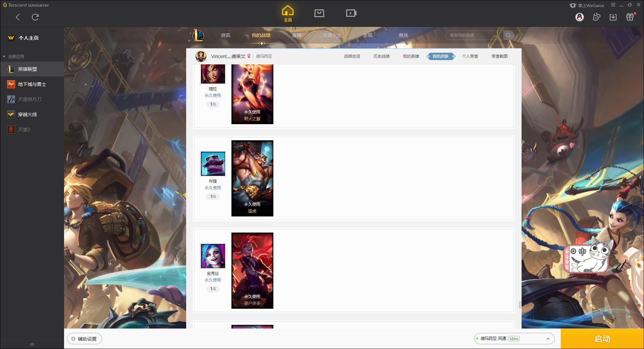Open the download manager icon
644x349 pixels.
coord(613,17)
